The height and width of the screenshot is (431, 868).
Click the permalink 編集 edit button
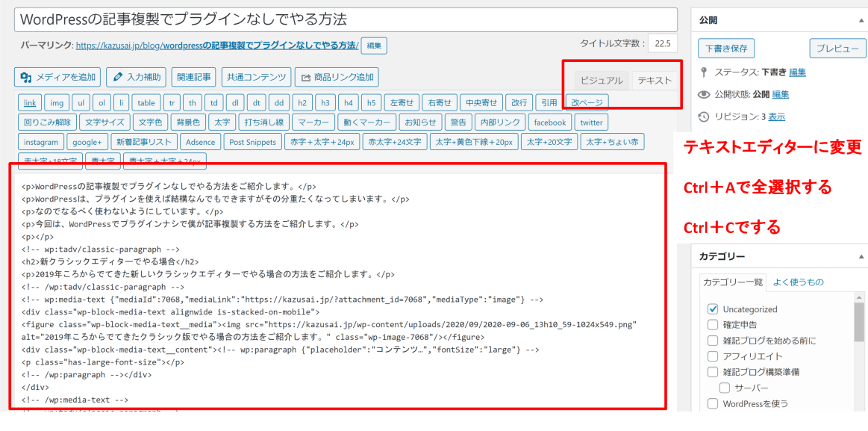[x=374, y=46]
